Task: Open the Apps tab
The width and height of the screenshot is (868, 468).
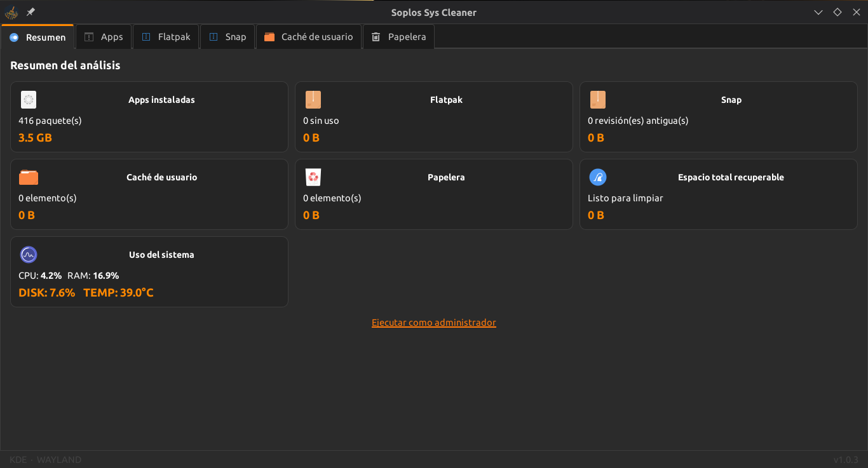Action: point(104,37)
